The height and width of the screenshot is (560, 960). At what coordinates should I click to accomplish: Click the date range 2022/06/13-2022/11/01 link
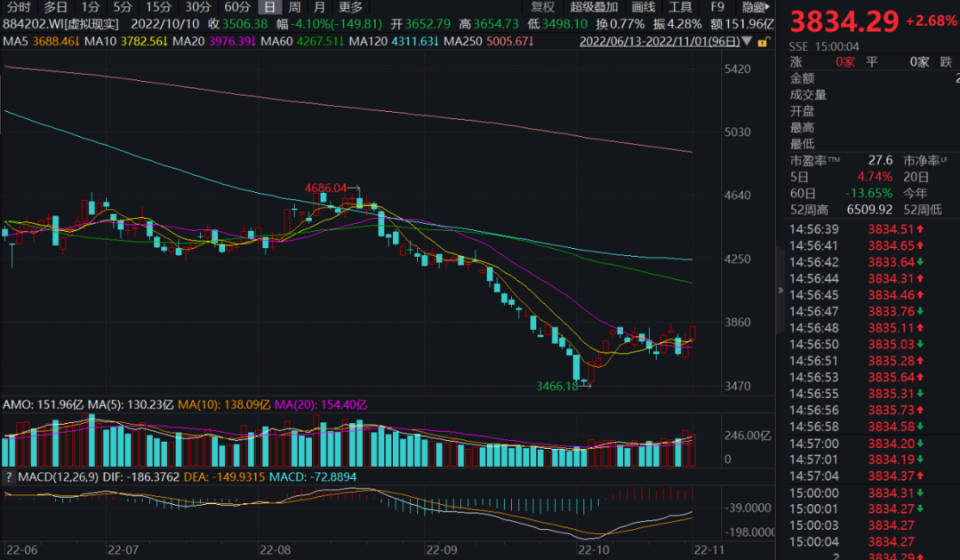(x=660, y=42)
